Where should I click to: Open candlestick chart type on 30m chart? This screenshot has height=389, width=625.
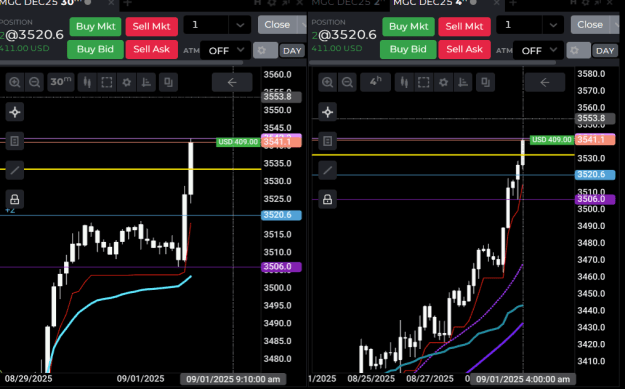[87, 83]
